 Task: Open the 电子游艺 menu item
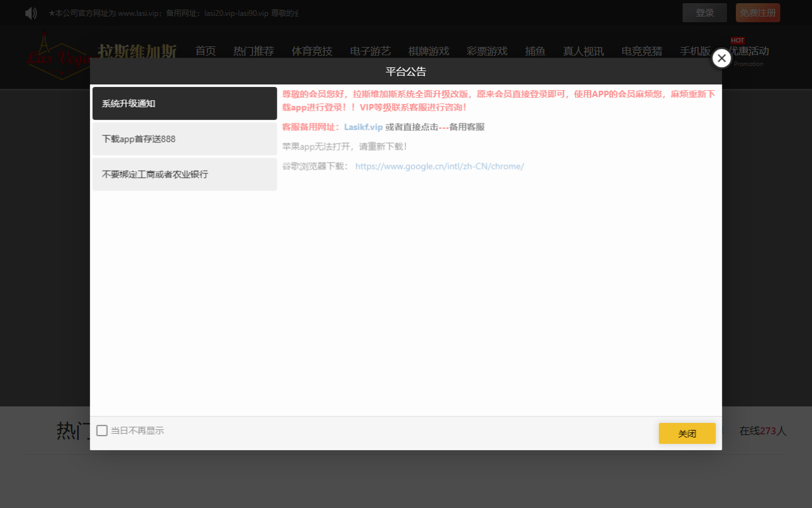tap(370, 51)
